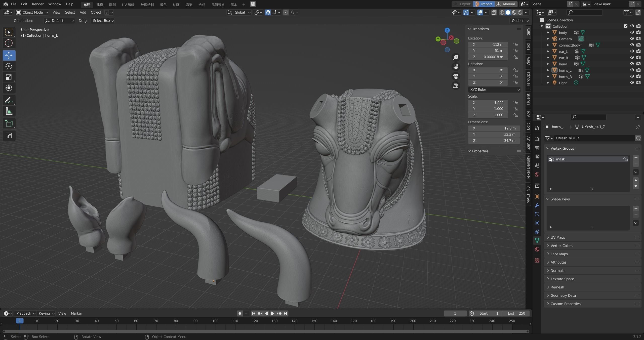Image resolution: width=644 pixels, height=340 pixels.
Task: Click the Blender logo menu icon
Action: tap(6, 4)
